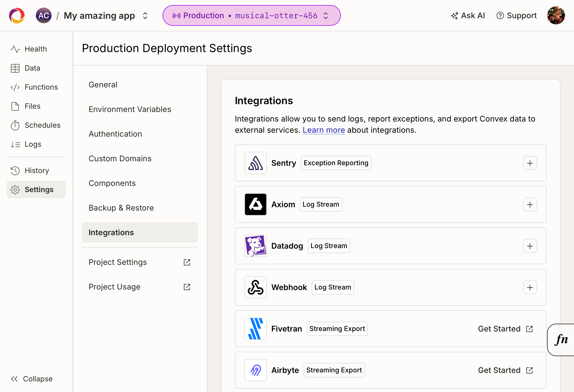
Task: Go to Functions in the sidebar
Action: tap(36, 87)
